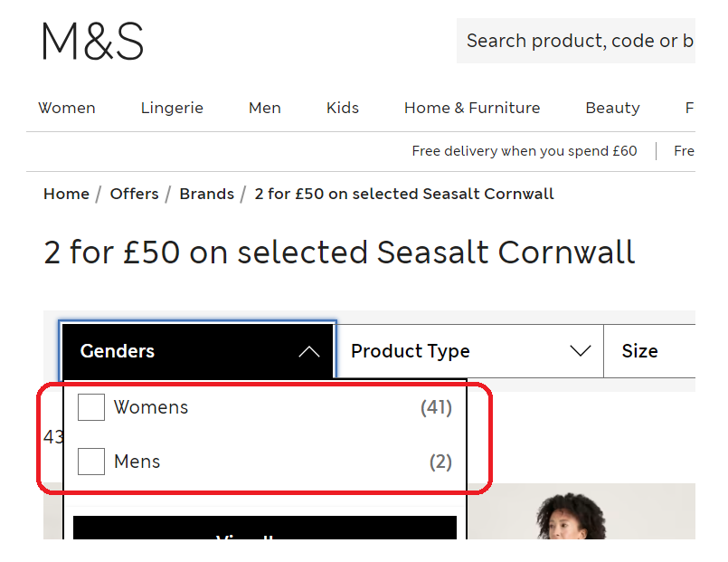Click the M&S logo
This screenshot has width=728, height=562.
click(x=92, y=42)
